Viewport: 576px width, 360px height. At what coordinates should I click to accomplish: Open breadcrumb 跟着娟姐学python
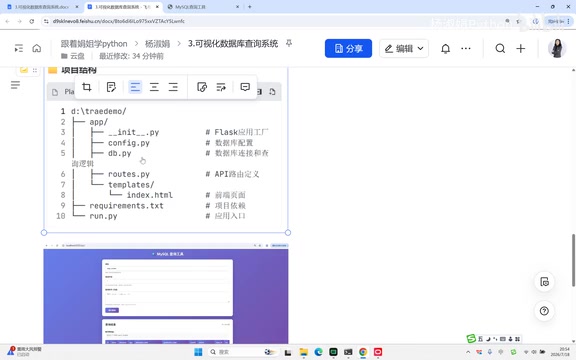click(x=94, y=44)
